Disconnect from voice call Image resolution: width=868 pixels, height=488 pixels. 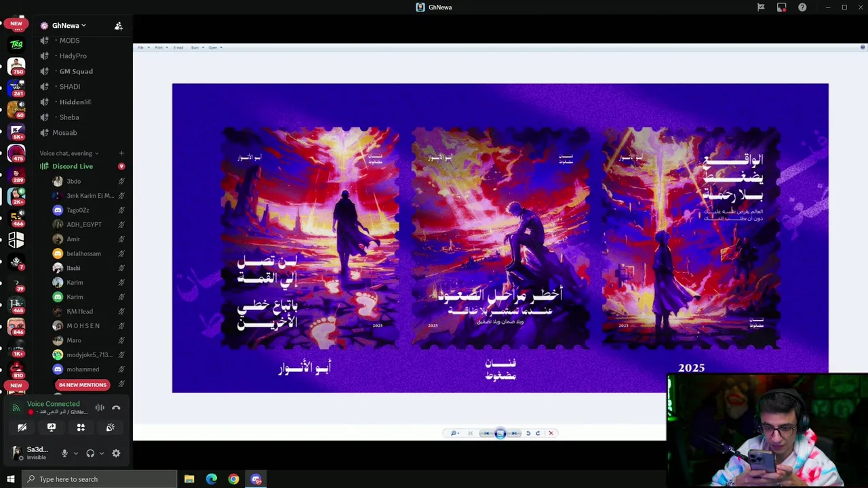[116, 407]
